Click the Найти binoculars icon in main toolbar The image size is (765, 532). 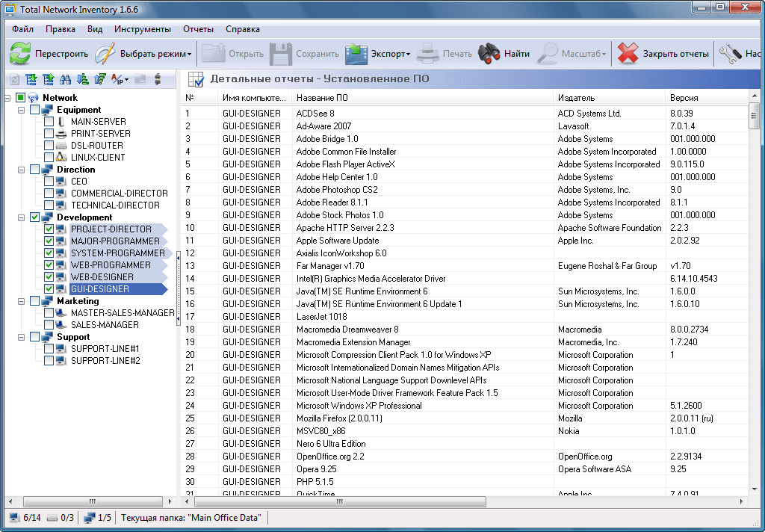point(489,53)
